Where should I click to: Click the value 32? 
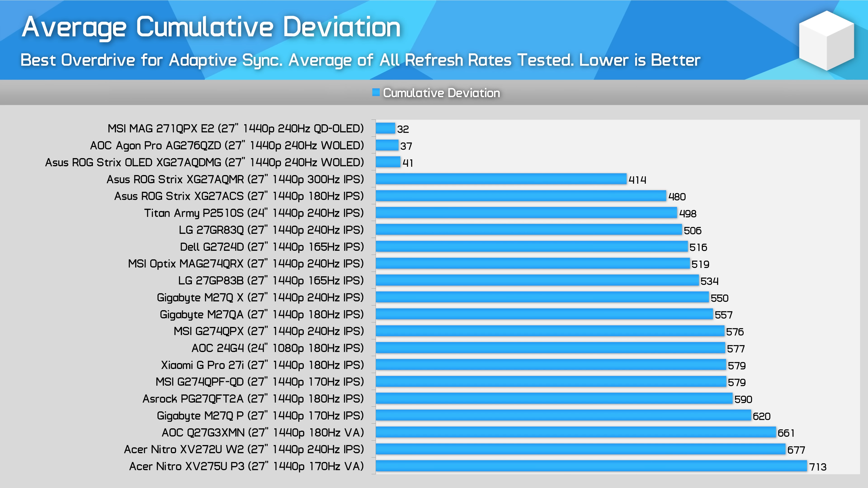(403, 129)
